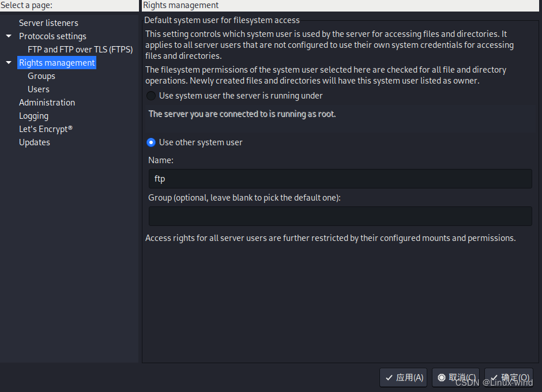Click the Name field containing 'ftp'

click(340, 179)
